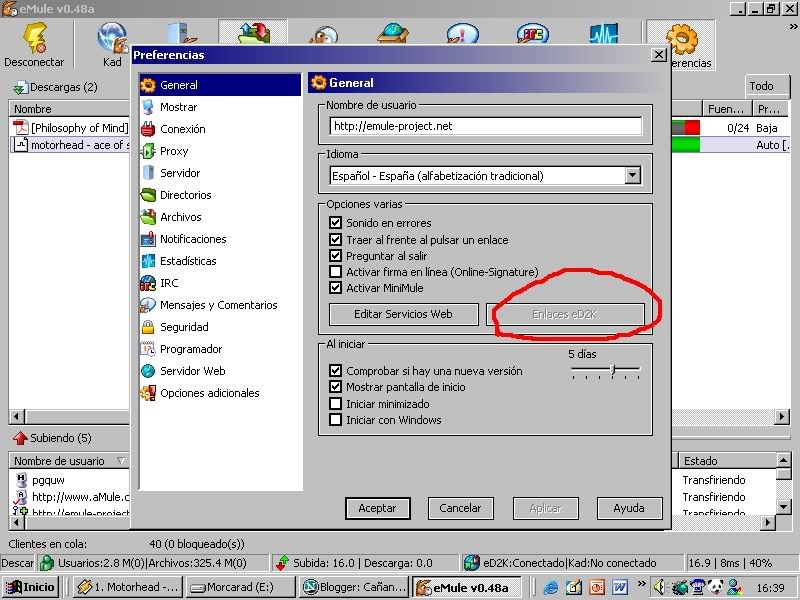Click the Preferences gear icon in main toolbar
The width and height of the screenshot is (800, 600).
point(682,39)
